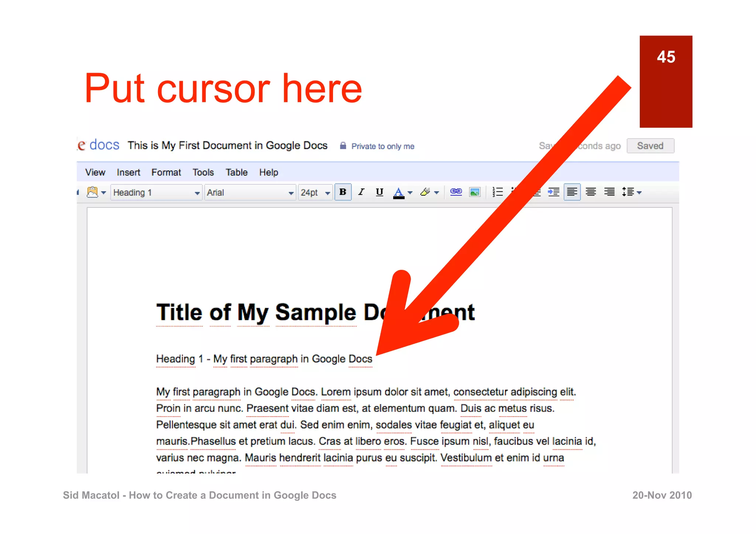
Task: Open the Heading 1 style dropdown
Action: (x=157, y=192)
